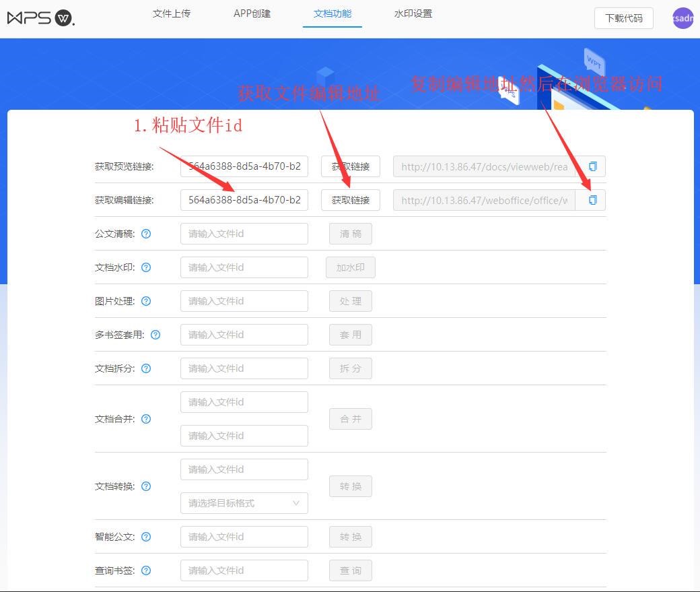Click help icon next to 文档合并

click(146, 419)
